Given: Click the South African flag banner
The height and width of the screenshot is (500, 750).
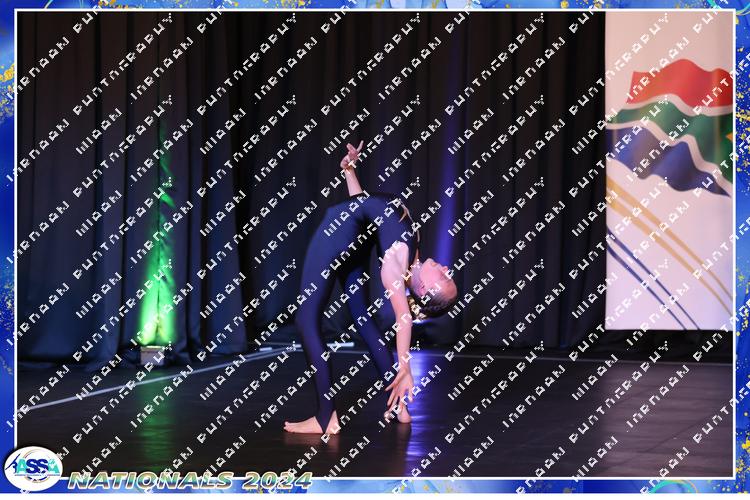Looking at the screenshot, I should coord(669,171).
